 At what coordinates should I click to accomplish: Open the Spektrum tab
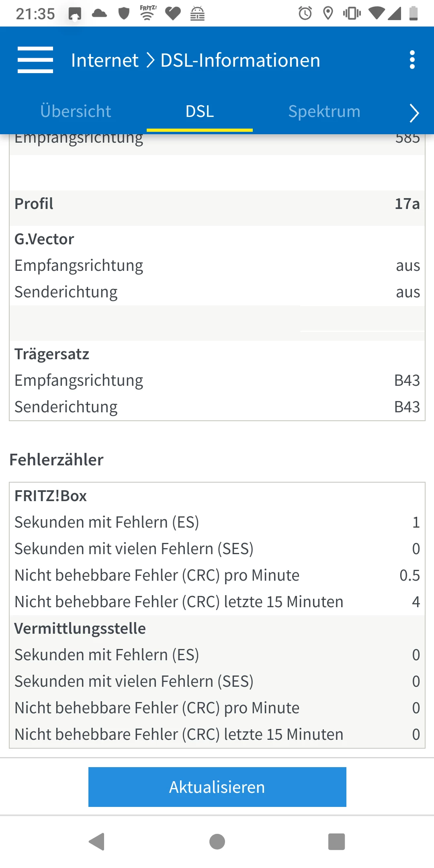(324, 111)
